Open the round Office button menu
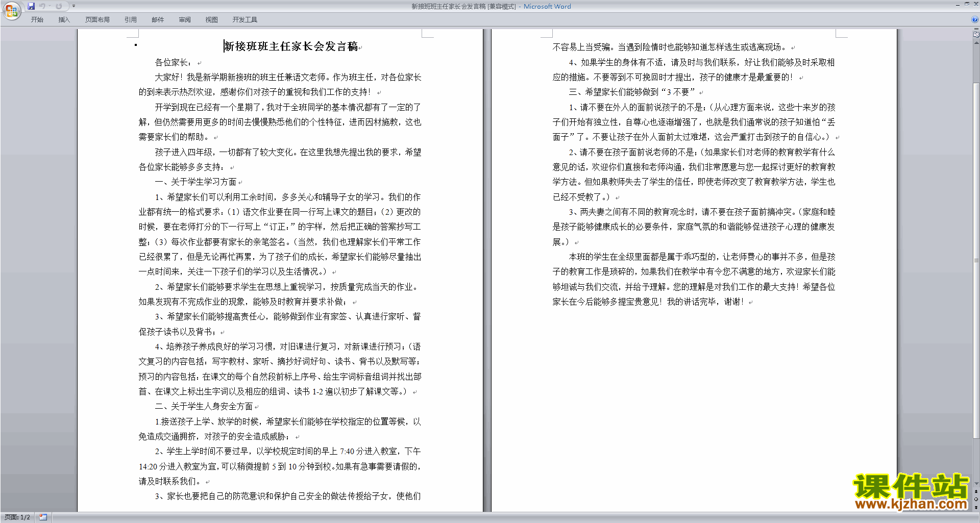 click(11, 10)
